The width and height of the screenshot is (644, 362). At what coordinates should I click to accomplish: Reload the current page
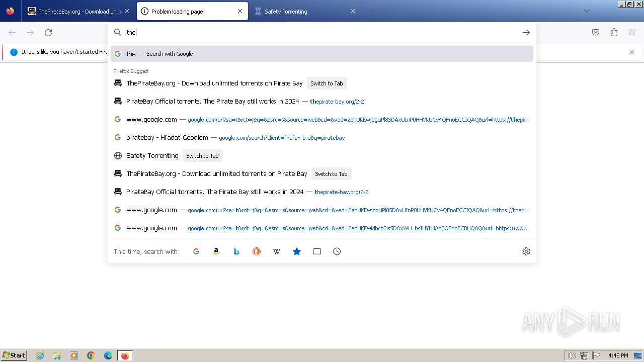pos(48,33)
